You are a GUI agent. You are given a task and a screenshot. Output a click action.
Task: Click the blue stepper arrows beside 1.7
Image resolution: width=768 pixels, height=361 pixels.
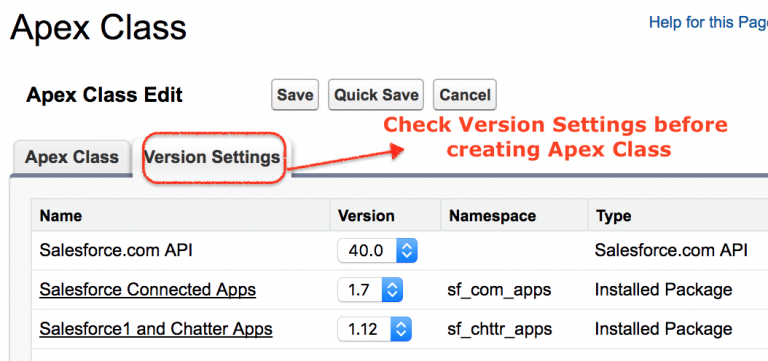coord(392,290)
